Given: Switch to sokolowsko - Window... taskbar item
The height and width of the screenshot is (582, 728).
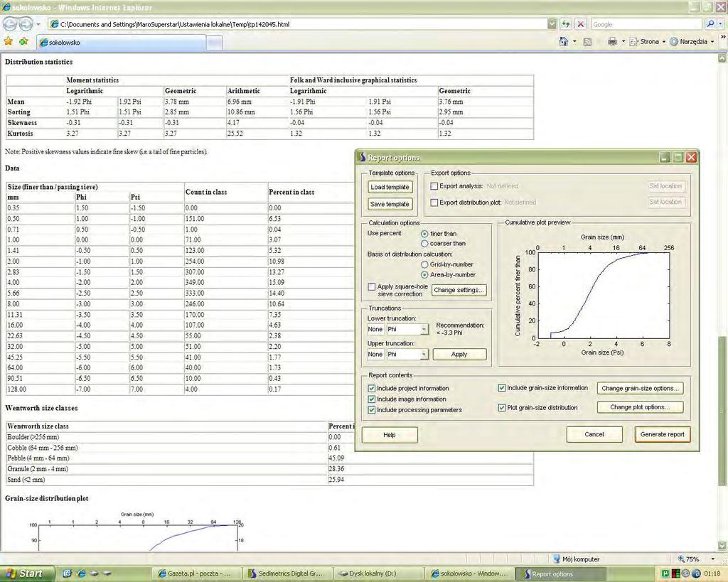Looking at the screenshot, I should [x=470, y=573].
